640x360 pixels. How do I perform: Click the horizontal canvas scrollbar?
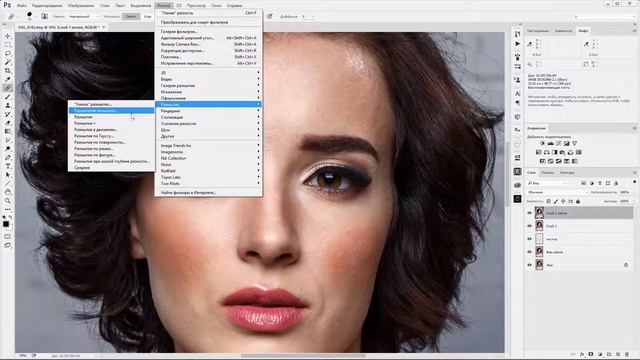point(303,356)
